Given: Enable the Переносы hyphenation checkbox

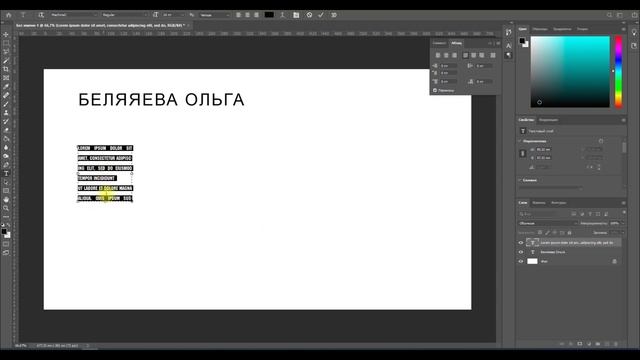Looking at the screenshot, I should [x=435, y=90].
